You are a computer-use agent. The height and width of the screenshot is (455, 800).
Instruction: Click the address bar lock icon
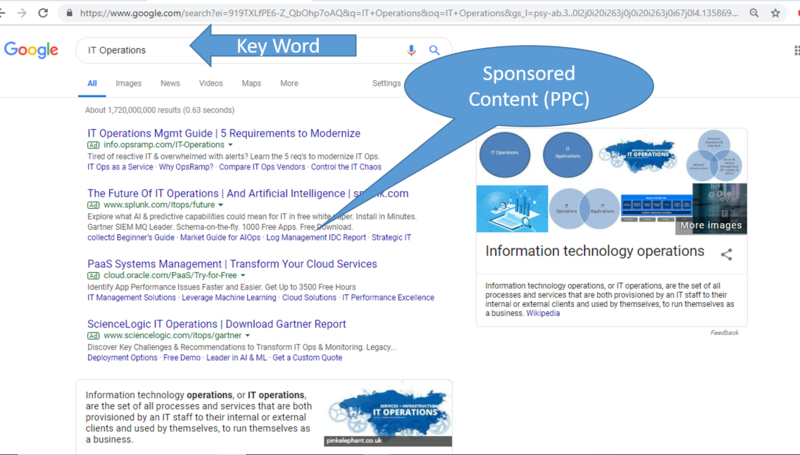[69, 13]
